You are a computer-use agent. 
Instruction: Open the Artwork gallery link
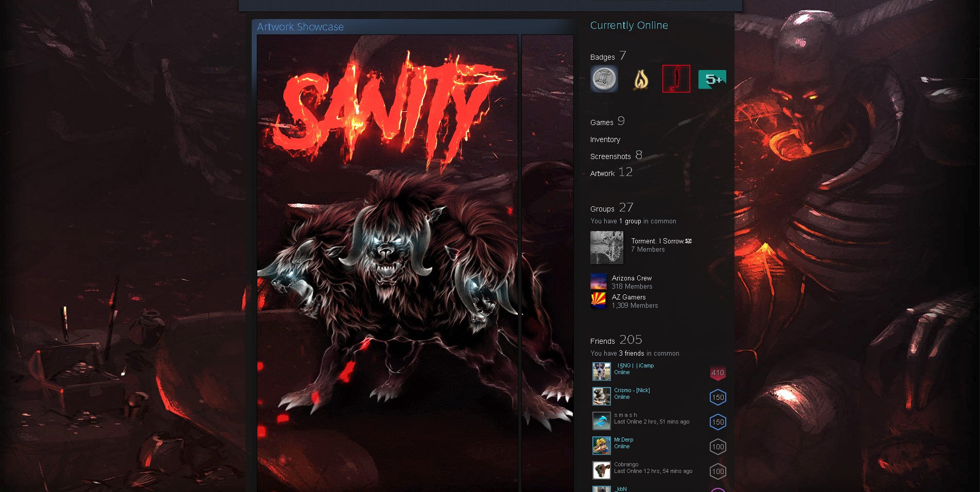click(x=602, y=173)
